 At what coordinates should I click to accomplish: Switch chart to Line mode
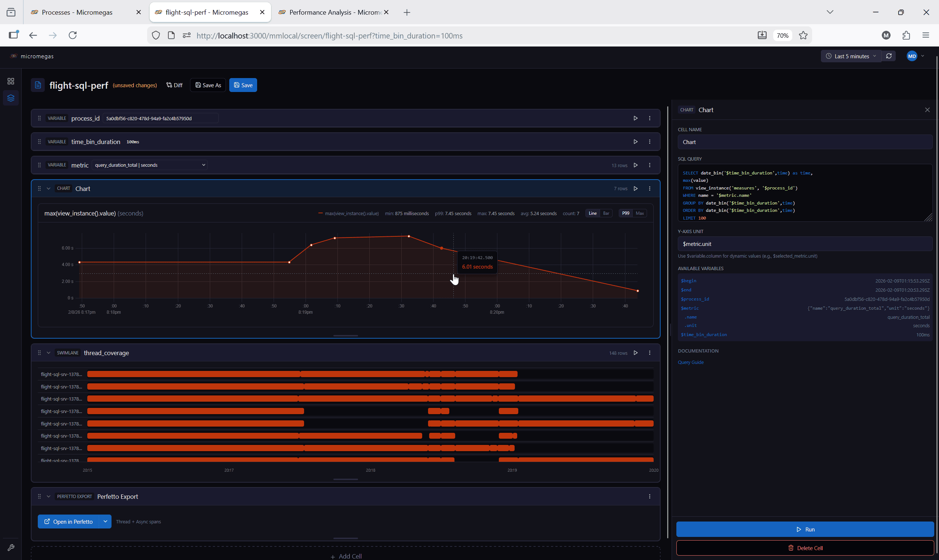(x=592, y=213)
